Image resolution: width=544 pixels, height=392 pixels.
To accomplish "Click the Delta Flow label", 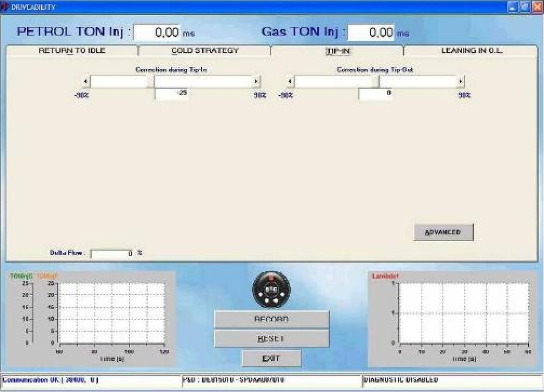I will (67, 253).
